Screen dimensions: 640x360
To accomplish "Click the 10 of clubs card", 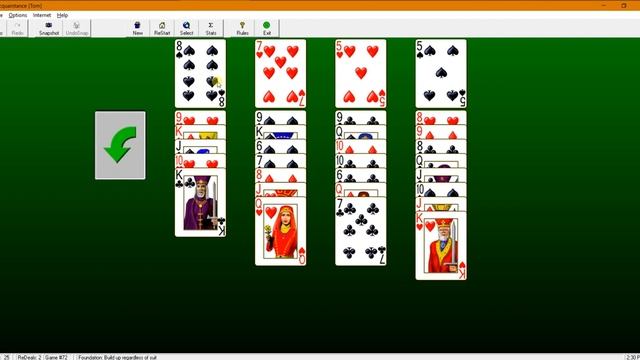I will (360, 161).
